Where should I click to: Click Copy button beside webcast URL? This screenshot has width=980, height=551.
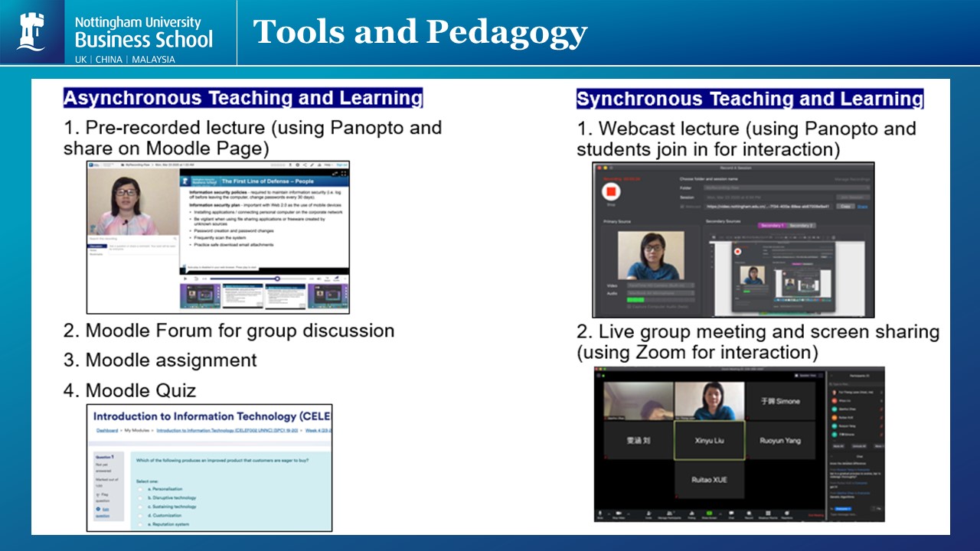pyautogui.click(x=845, y=207)
